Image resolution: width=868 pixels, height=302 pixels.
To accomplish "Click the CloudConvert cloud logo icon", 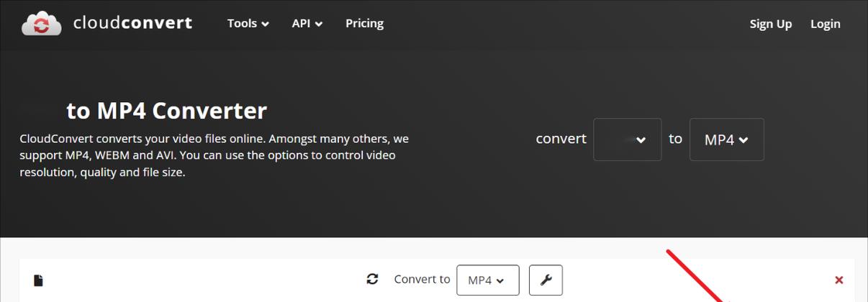I will pos(42,24).
